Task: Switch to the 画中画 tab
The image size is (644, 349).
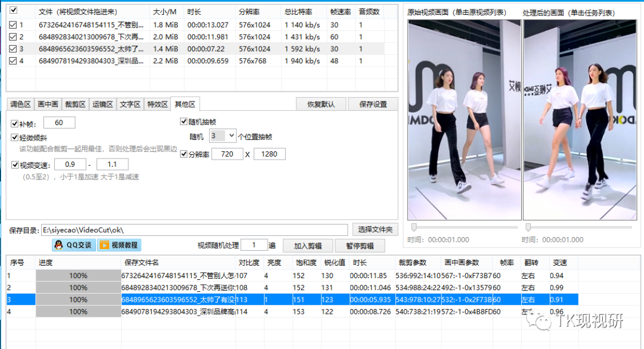Action: 48,104
